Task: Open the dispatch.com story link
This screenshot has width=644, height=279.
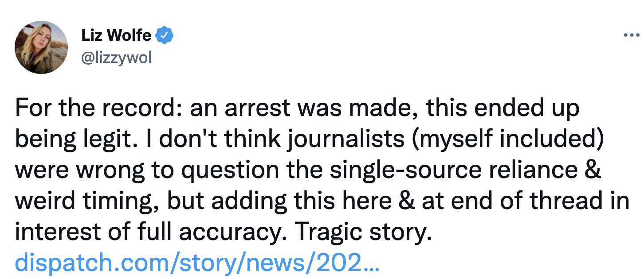Action: pos(197,263)
